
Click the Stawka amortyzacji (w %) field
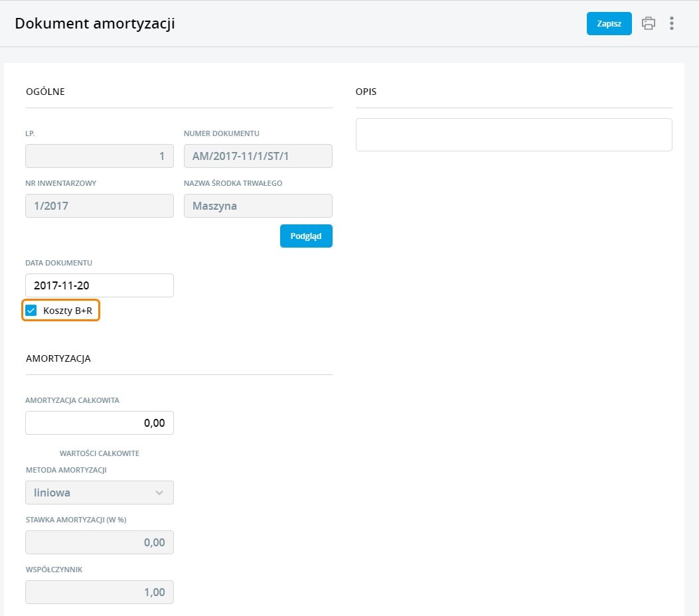[x=100, y=542]
